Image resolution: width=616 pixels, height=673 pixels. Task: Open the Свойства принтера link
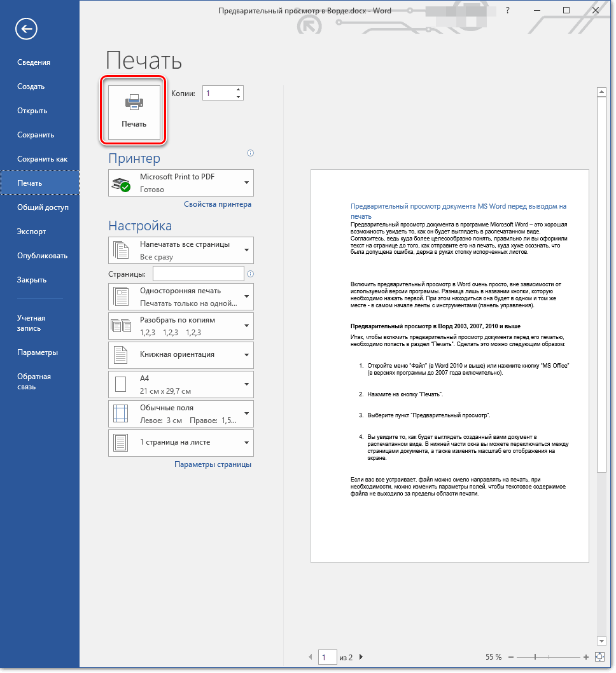218,204
